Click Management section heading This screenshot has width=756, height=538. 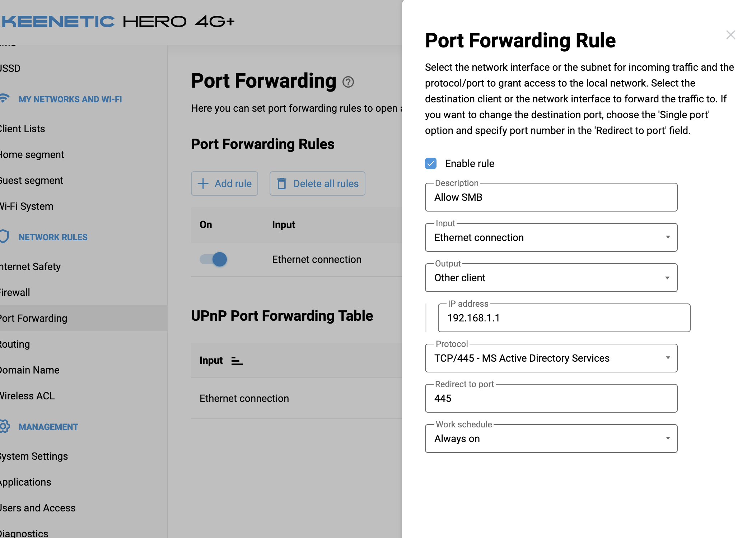(x=48, y=427)
